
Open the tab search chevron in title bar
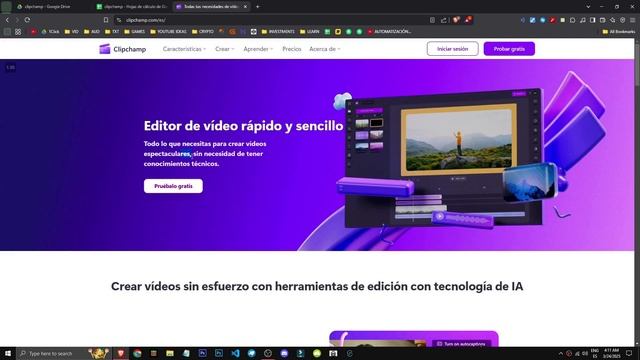point(588,7)
